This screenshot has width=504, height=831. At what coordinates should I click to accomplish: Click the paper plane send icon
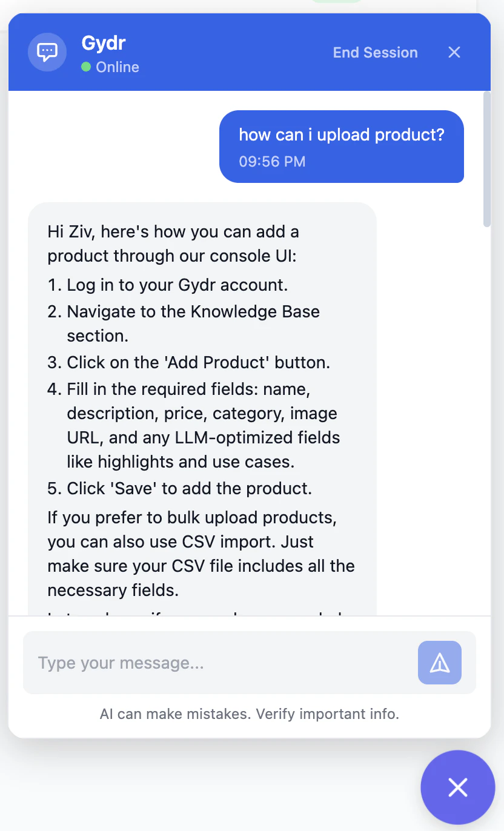click(x=440, y=663)
